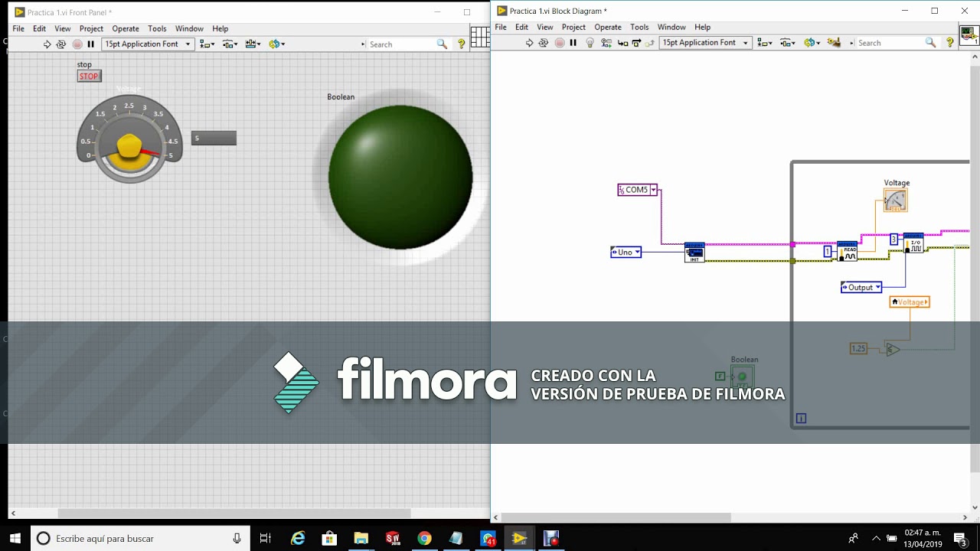Toggle Highlight Execution light bulb
Viewport: 980px width, 551px height.
click(590, 43)
